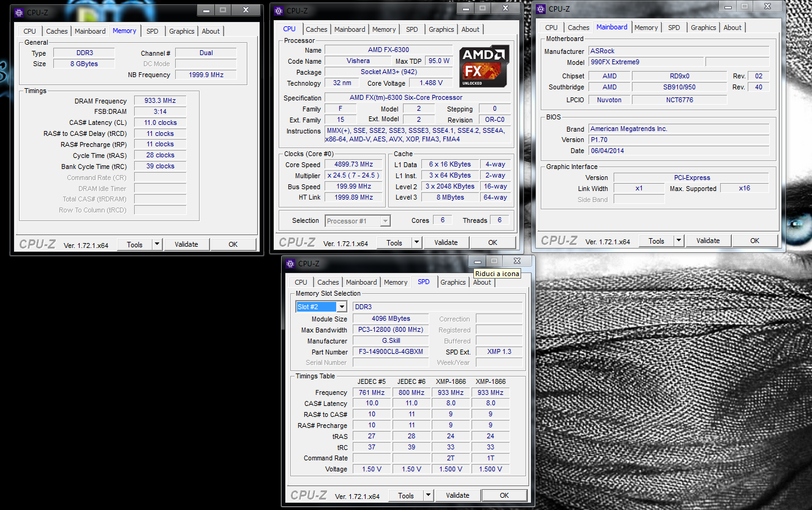Click the BIOS date 06/04/2014 field
Viewport: 812px width, 510px height.
(679, 151)
